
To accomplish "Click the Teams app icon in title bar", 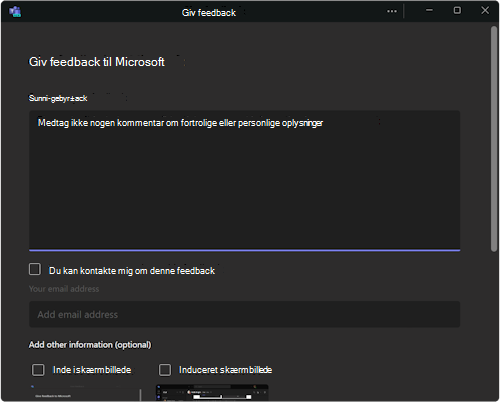I will 15,11.
